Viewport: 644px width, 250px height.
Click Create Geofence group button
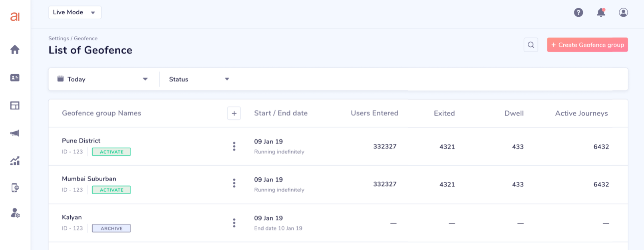click(x=587, y=45)
